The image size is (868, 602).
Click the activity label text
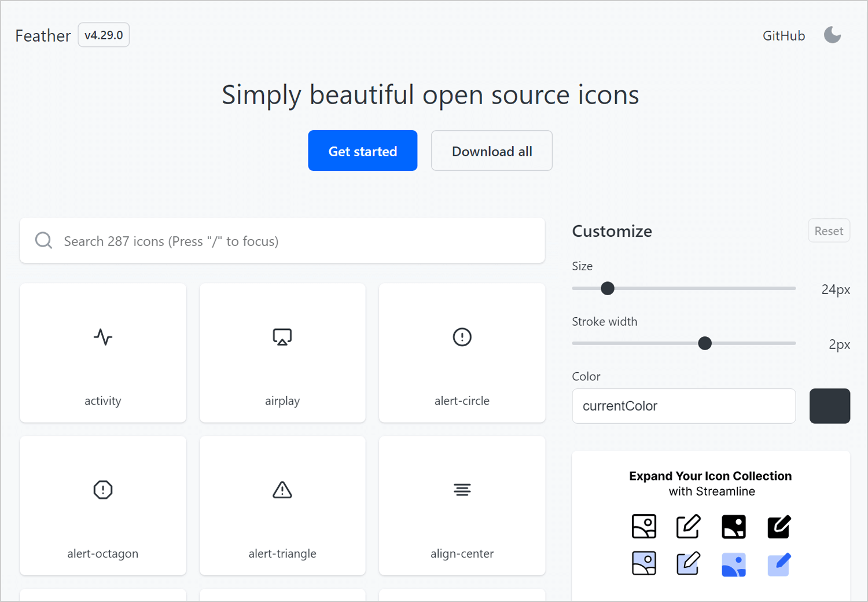click(103, 401)
